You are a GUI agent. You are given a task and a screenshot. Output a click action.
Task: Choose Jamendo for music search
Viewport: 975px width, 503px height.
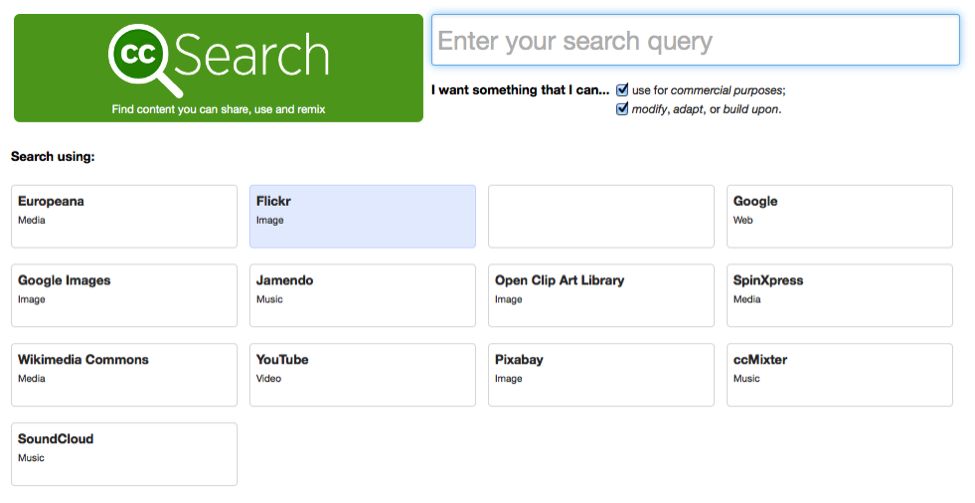[362, 295]
